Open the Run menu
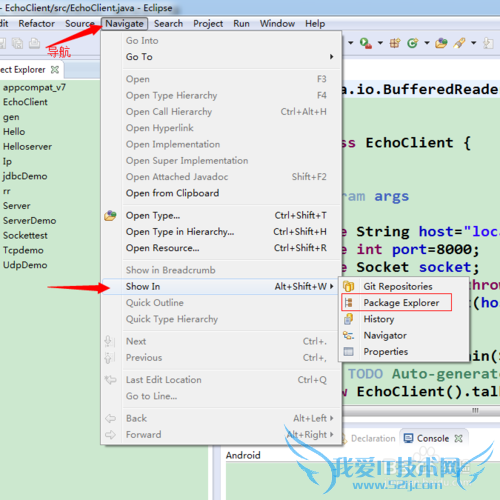 point(241,24)
